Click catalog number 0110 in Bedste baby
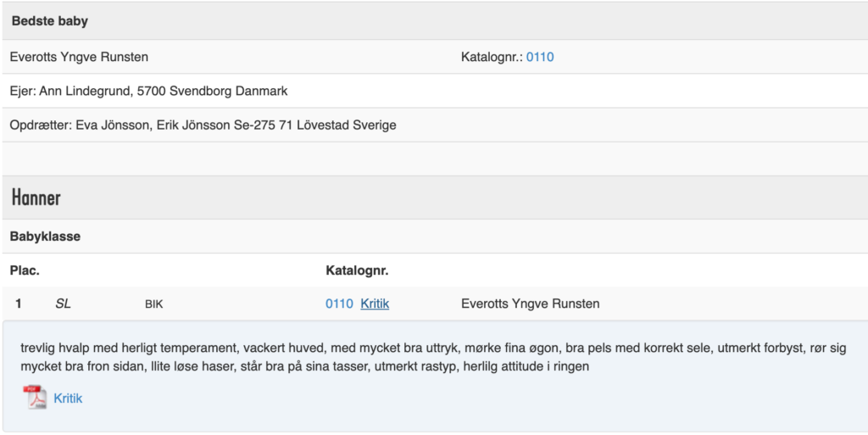868x435 pixels. pos(540,57)
